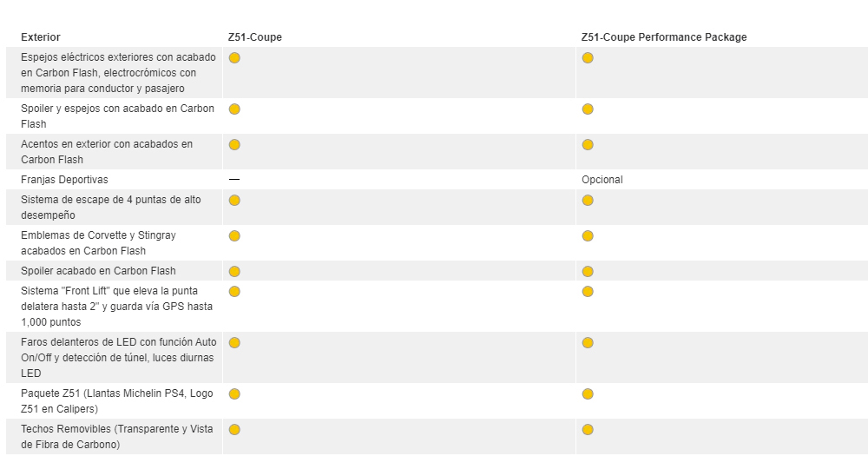Click the Sistema de escape feature label
The image size is (868, 456).
tap(110, 208)
